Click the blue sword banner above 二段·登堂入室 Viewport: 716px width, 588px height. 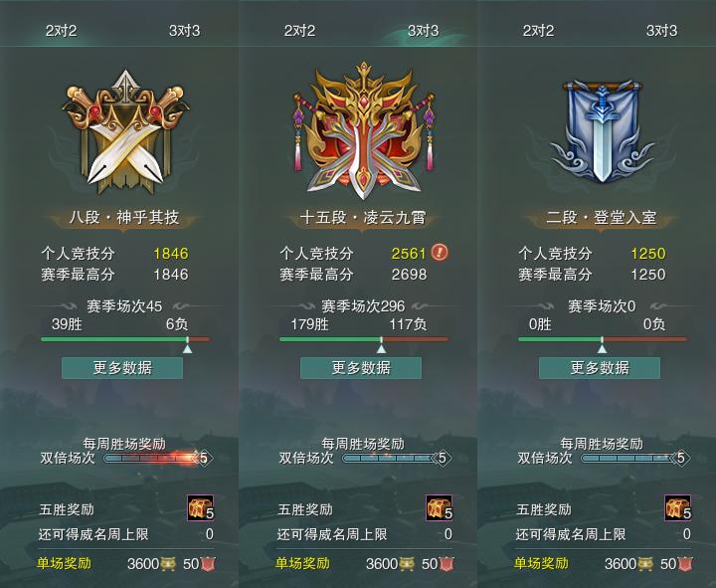pyautogui.click(x=602, y=131)
